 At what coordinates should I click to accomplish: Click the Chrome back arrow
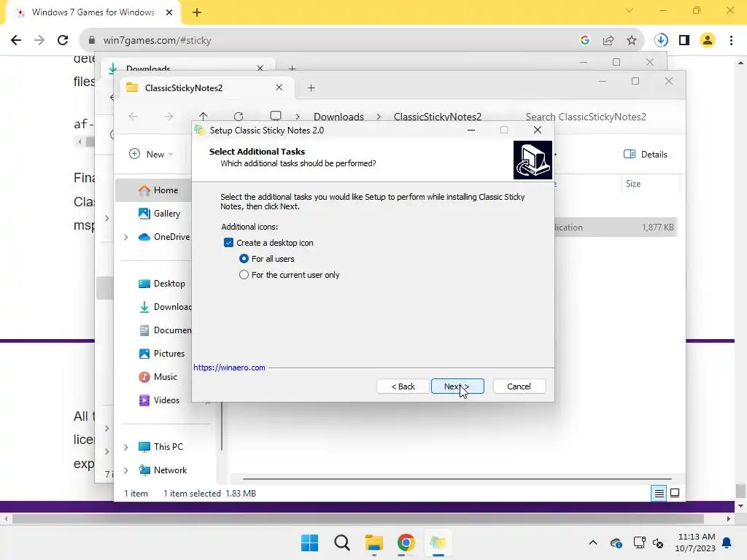(16, 41)
